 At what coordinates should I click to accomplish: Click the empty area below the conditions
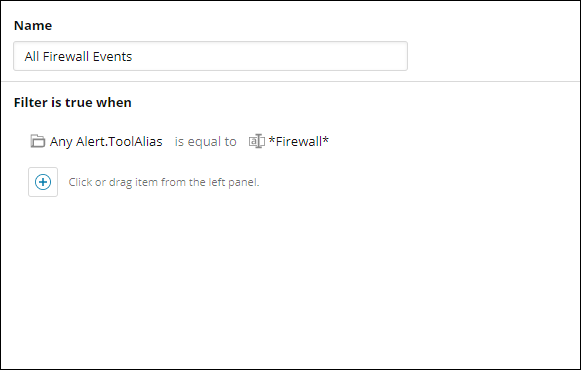coord(290,281)
